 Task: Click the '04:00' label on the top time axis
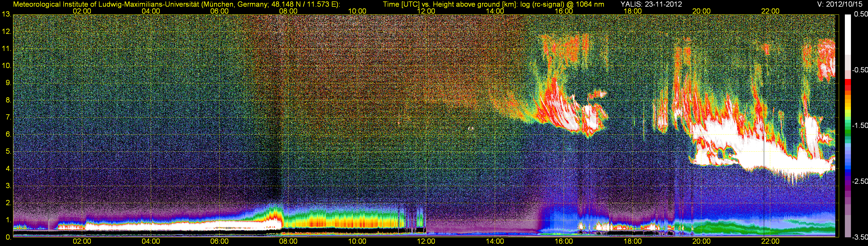coord(151,11)
